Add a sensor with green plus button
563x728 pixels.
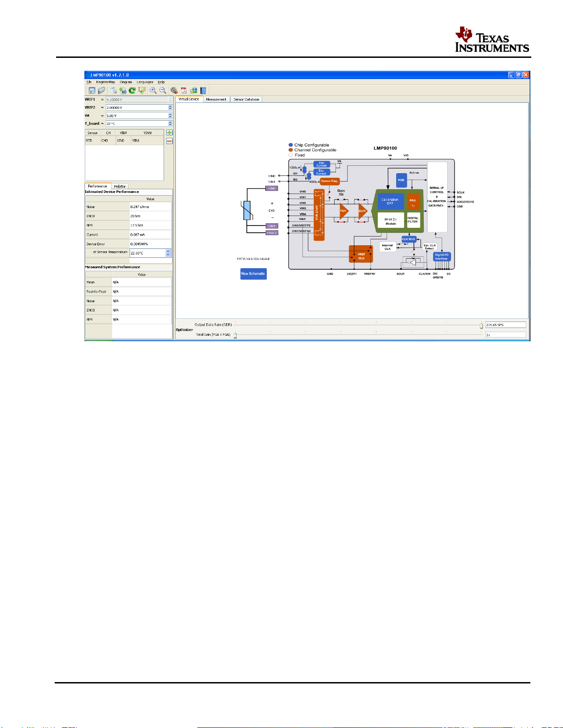[169, 133]
